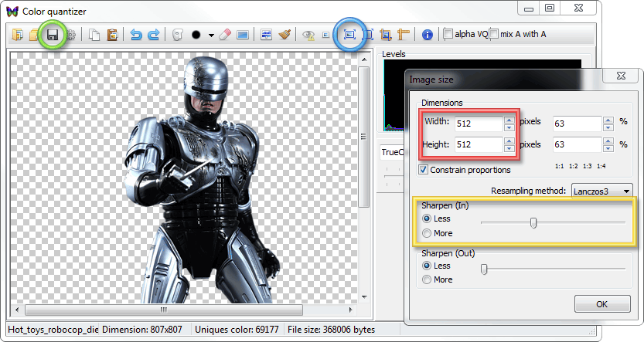
Task: Open settings via the gear icon
Action: coord(71,35)
